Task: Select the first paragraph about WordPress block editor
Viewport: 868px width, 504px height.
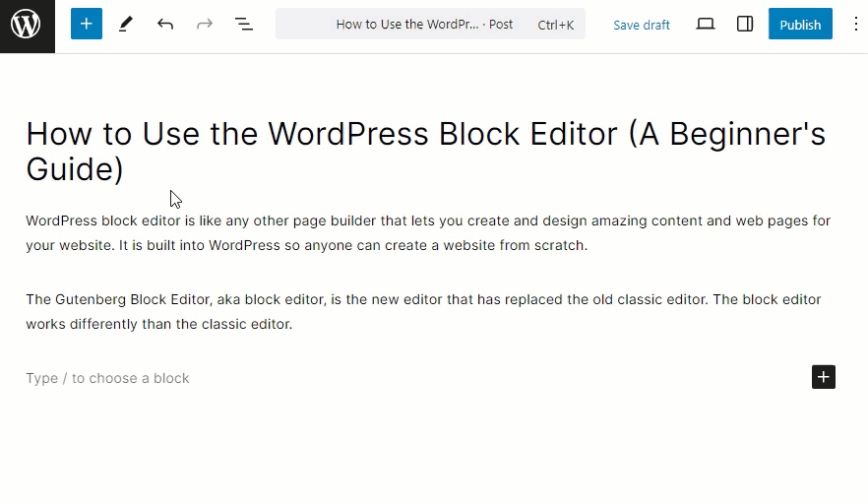Action: click(428, 232)
